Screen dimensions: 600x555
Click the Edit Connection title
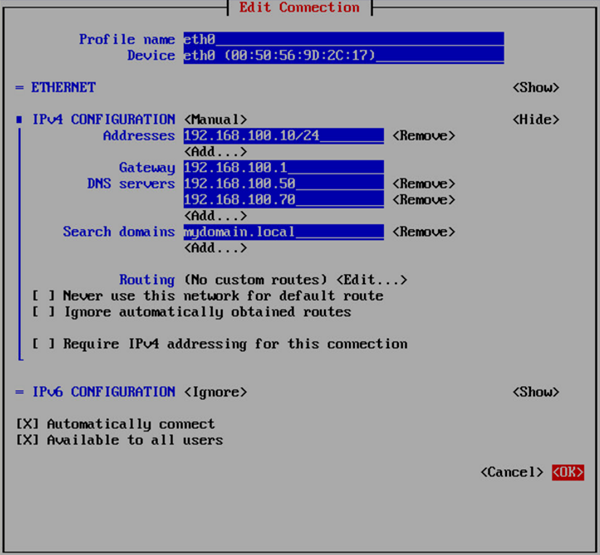300,7
